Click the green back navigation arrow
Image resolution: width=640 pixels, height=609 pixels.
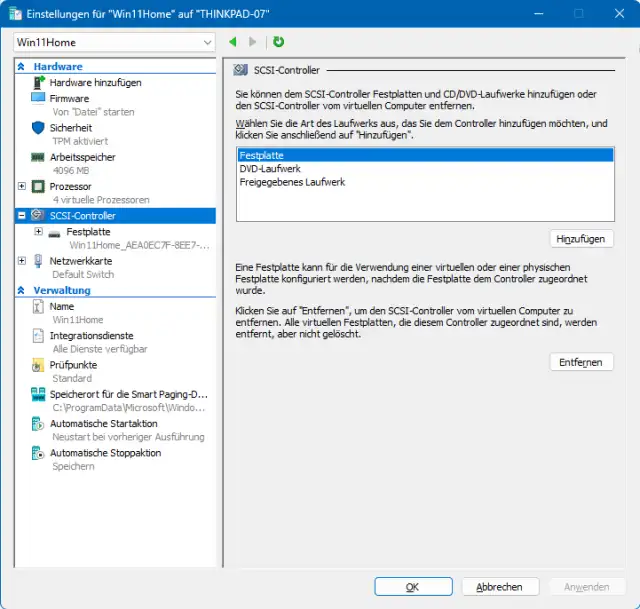click(x=233, y=42)
